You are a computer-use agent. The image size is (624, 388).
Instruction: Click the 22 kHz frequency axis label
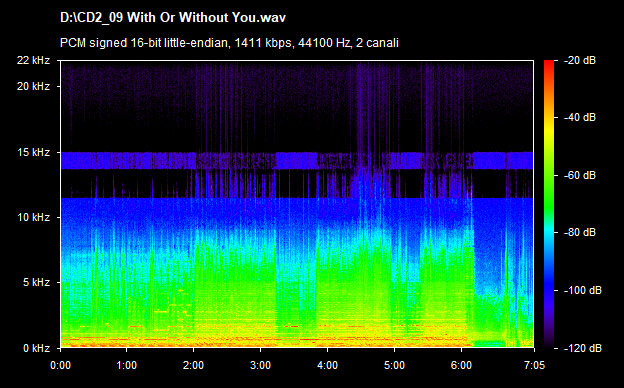[x=33, y=60]
